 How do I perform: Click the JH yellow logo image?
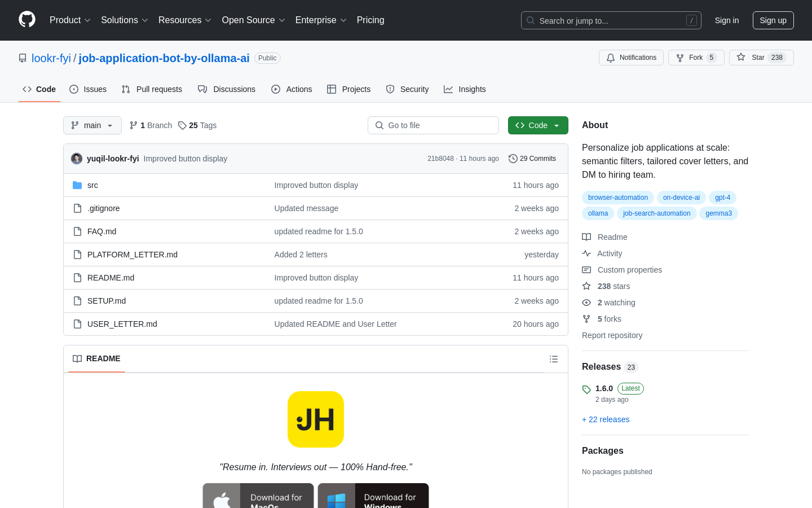coord(316,419)
